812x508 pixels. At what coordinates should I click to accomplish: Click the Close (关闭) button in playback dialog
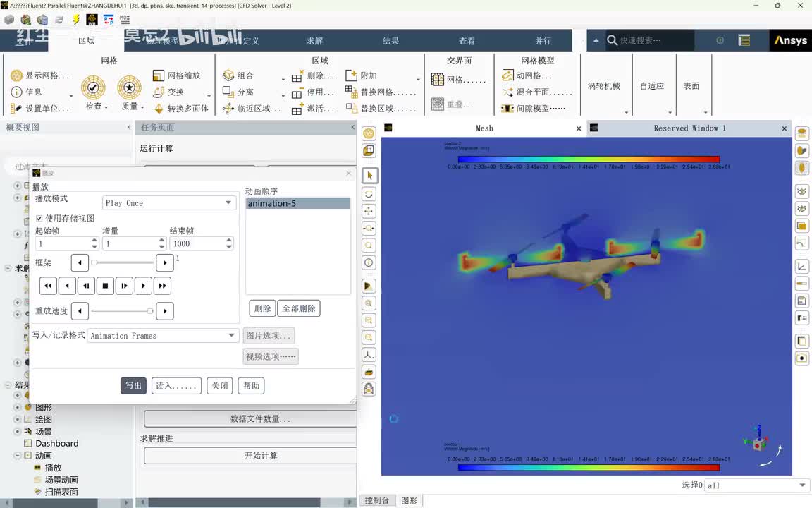click(220, 386)
